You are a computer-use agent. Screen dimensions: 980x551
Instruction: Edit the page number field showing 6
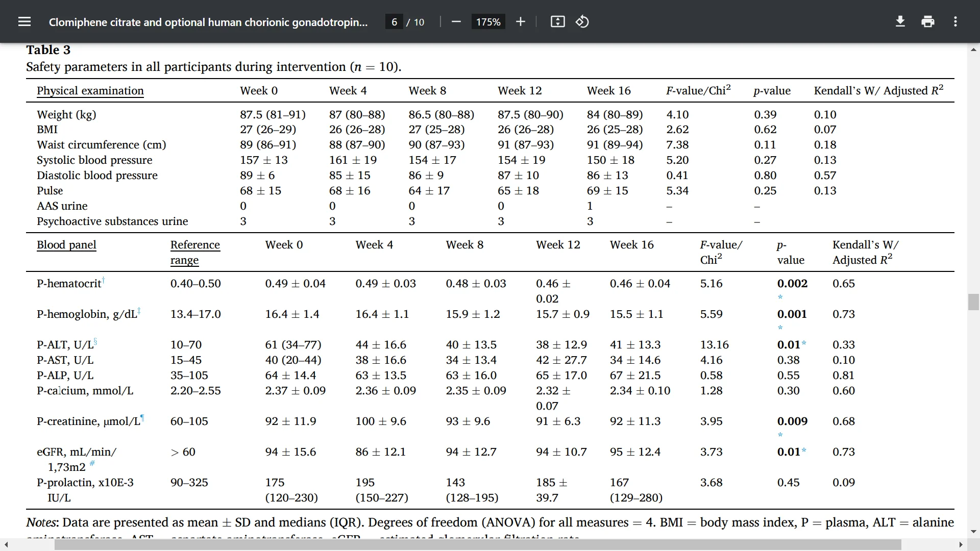pyautogui.click(x=394, y=22)
